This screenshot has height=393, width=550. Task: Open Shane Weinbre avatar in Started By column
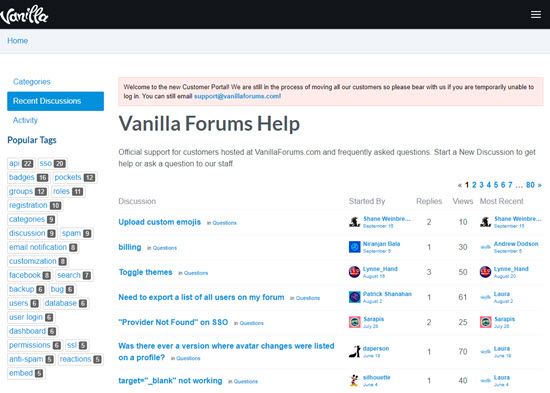click(354, 222)
